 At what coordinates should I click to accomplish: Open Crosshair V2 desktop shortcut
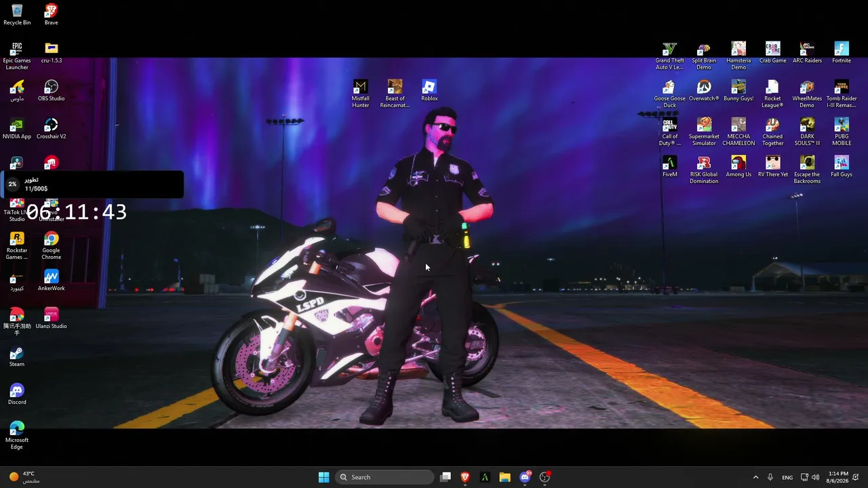coord(51,128)
